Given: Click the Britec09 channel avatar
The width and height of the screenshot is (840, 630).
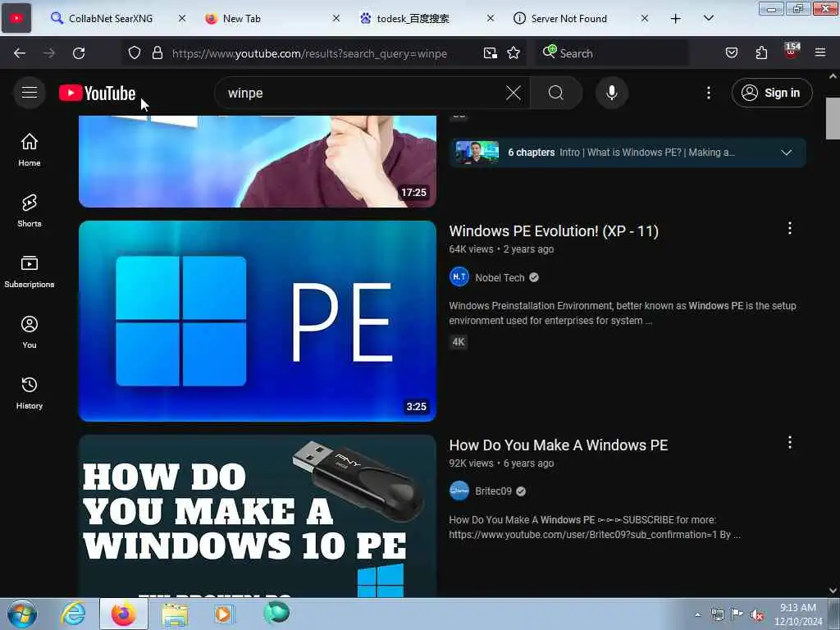Looking at the screenshot, I should [x=459, y=491].
